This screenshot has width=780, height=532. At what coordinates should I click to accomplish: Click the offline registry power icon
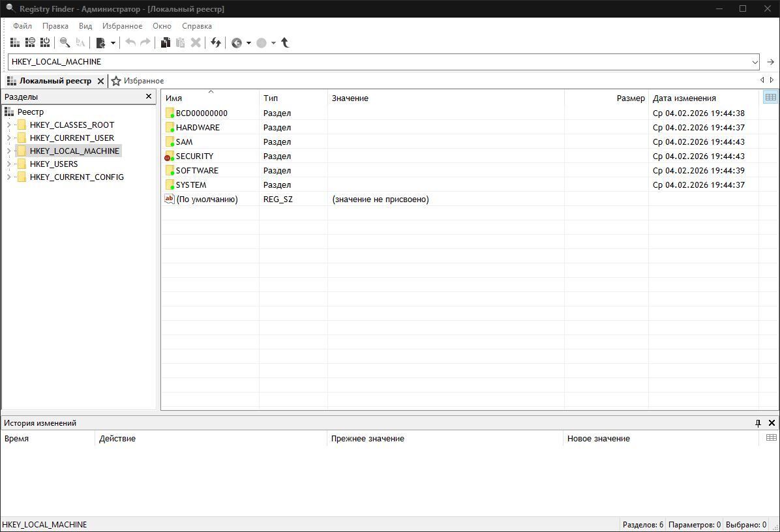click(45, 43)
